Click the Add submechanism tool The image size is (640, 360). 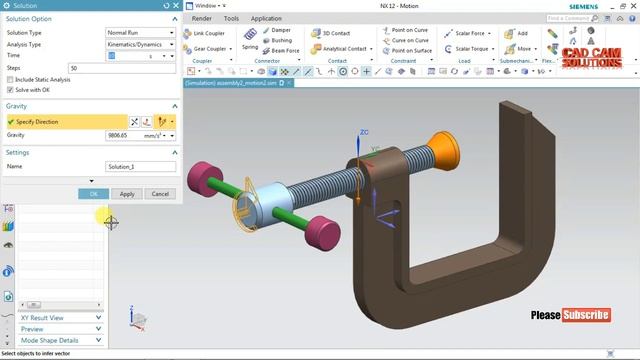pyautogui.click(x=516, y=33)
